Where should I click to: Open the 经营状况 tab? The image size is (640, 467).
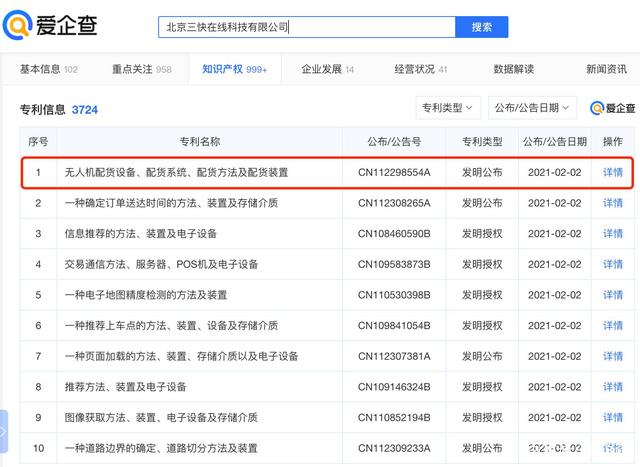pyautogui.click(x=420, y=69)
